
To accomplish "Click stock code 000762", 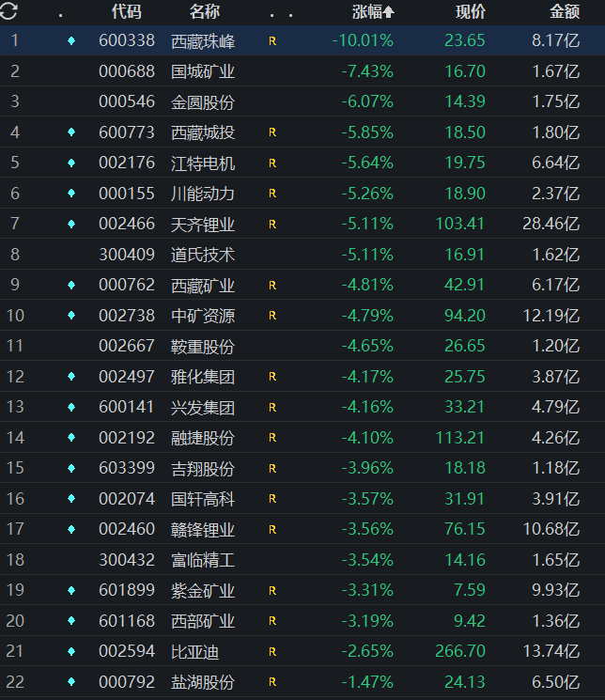I will coord(127,285).
